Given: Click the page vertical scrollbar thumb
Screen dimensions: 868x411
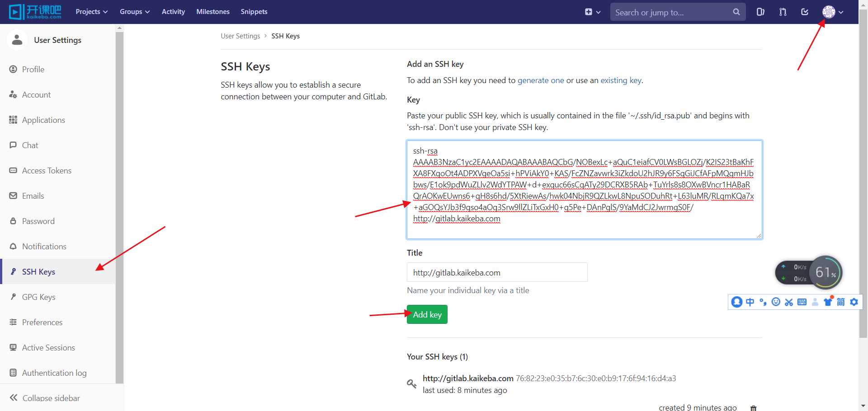Looking at the screenshot, I should point(863,174).
